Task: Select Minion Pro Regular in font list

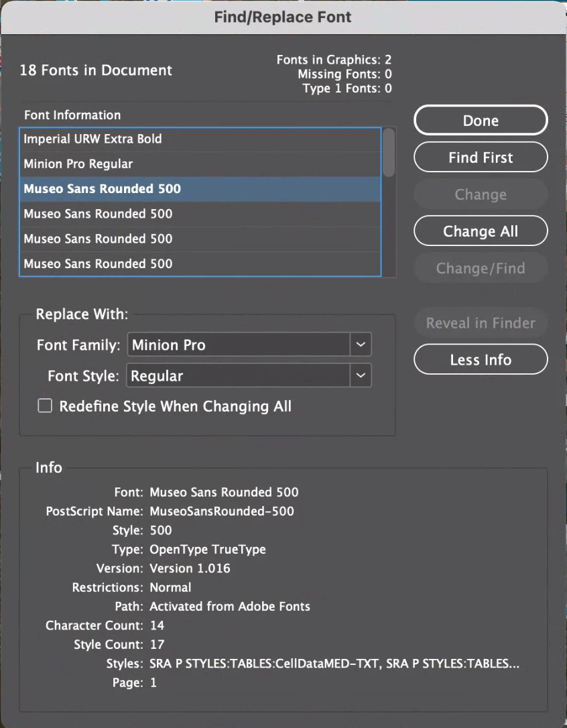Action: 200,164
